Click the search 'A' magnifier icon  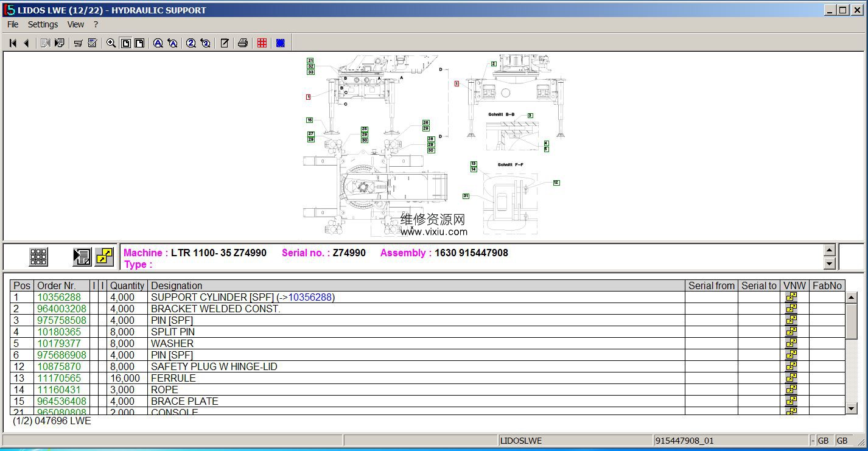tap(158, 43)
